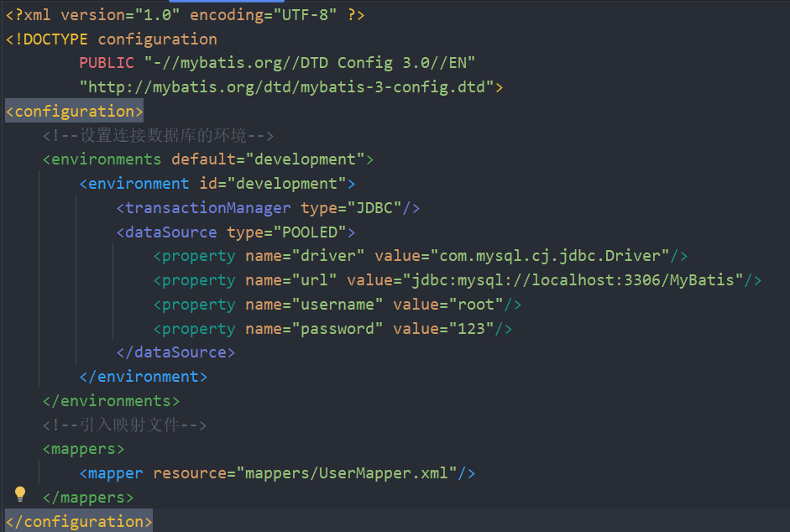Click the 设置连接数据库的环境 comment
This screenshot has height=532, width=790.
point(158,136)
